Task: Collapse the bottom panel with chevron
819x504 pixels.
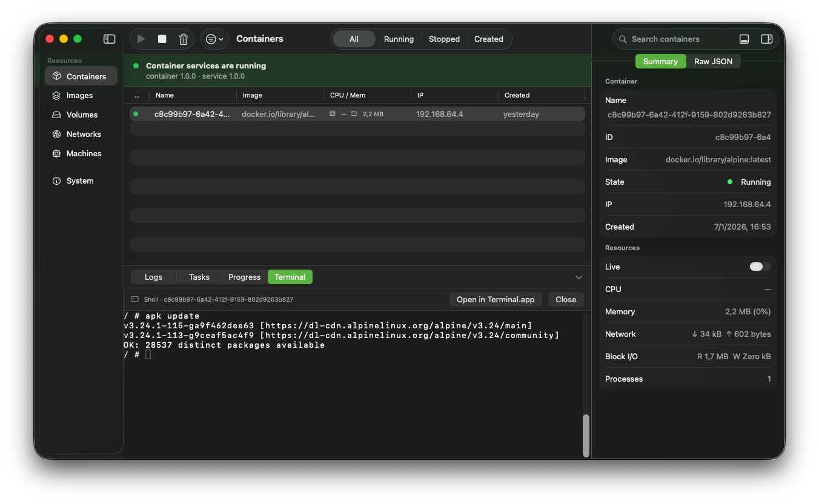Action: pyautogui.click(x=579, y=277)
